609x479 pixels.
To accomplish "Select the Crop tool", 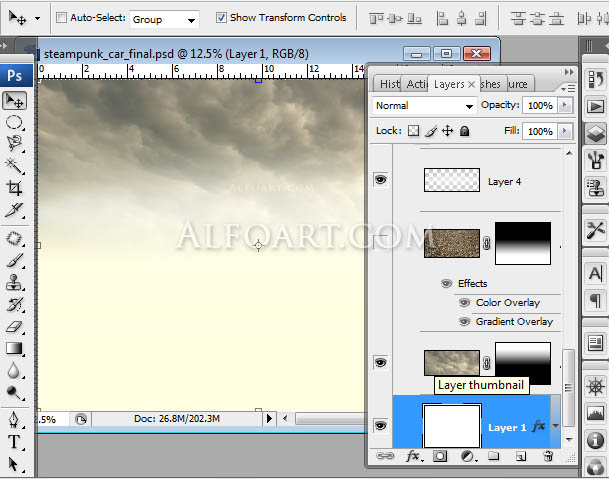I will [14, 188].
